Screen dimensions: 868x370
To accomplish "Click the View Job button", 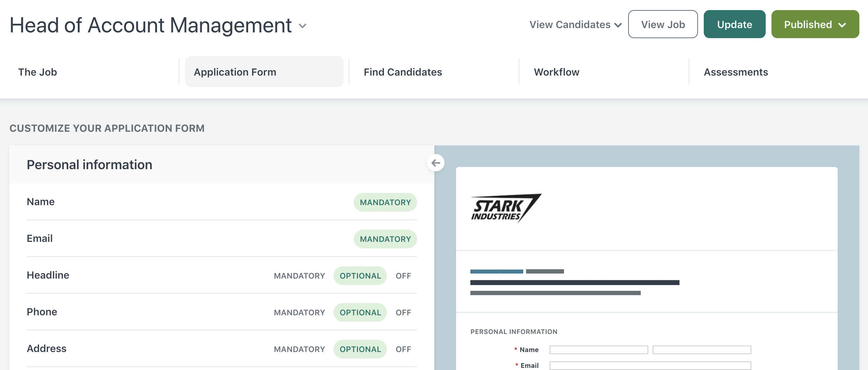I will (x=663, y=24).
